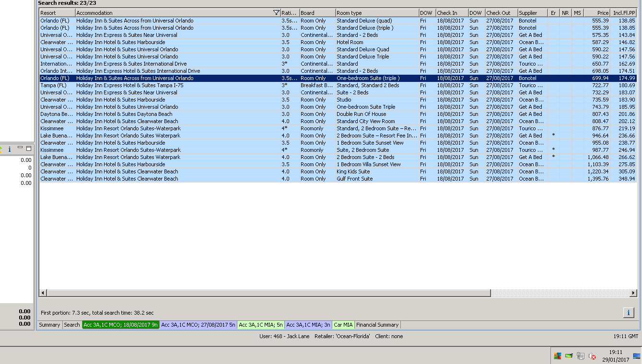The image size is (642, 364).
Task: Click the filter funnel icon in Accommodation header
Action: [x=276, y=13]
